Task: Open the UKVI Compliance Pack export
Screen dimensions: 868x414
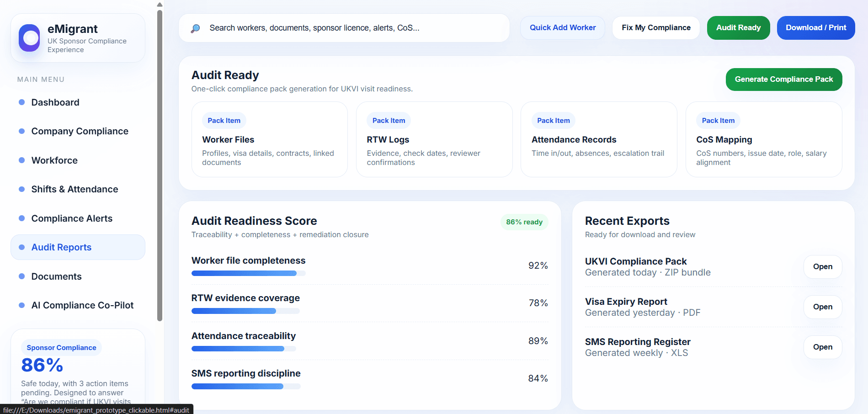Action: coord(822,266)
